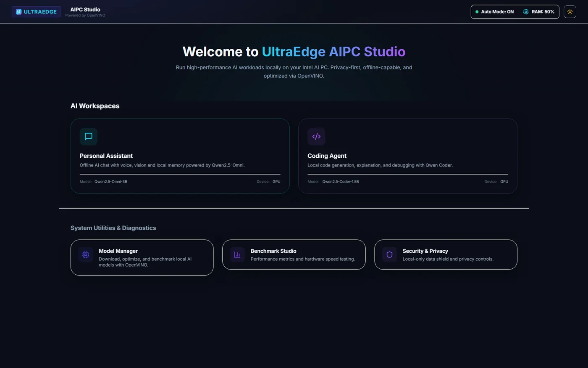Viewport: 588px width, 368px height.
Task: Click the Personal Assistant description text
Action: click(162, 165)
